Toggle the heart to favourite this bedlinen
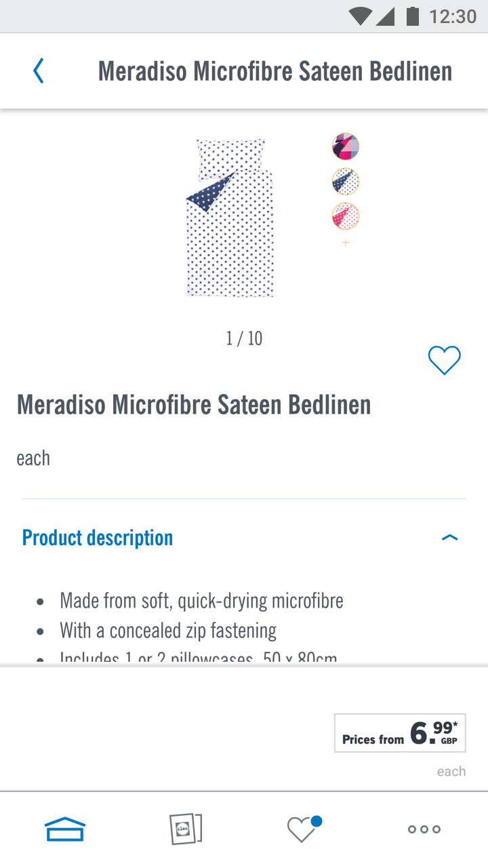 coord(444,361)
